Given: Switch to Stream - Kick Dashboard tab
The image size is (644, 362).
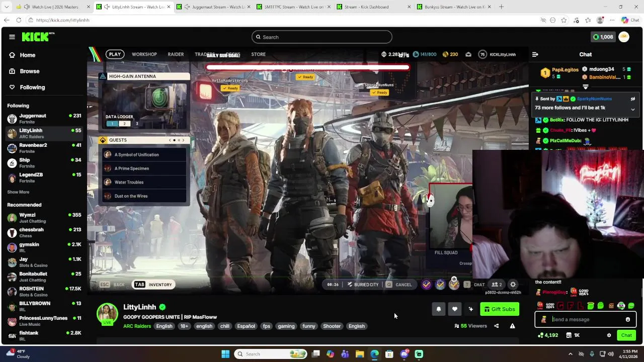Looking at the screenshot, I should click(x=372, y=7).
